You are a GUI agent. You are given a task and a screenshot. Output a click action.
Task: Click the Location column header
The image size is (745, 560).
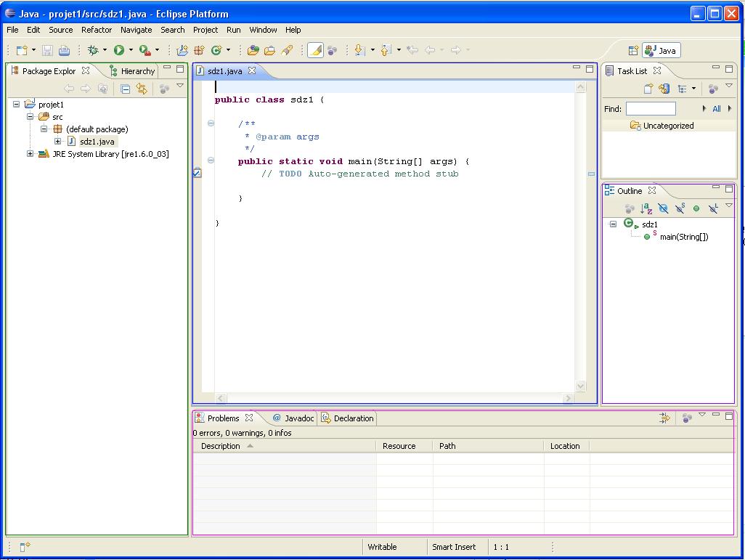[566, 446]
